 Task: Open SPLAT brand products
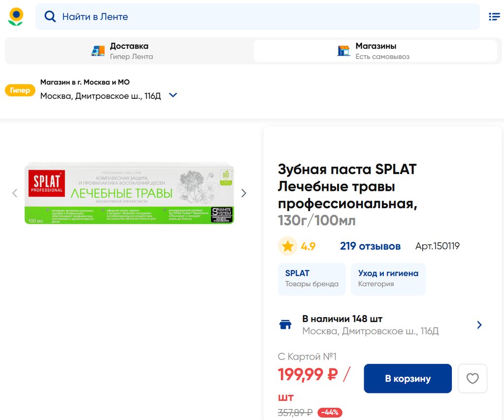pos(312,278)
